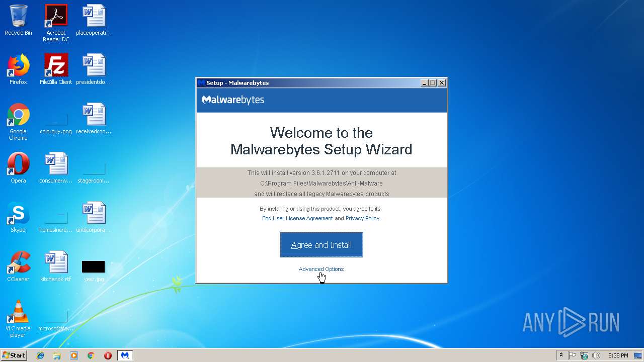Screen dimensions: 644x362
Task: Select the Recycle Bin desktop icon
Action: tap(18, 20)
